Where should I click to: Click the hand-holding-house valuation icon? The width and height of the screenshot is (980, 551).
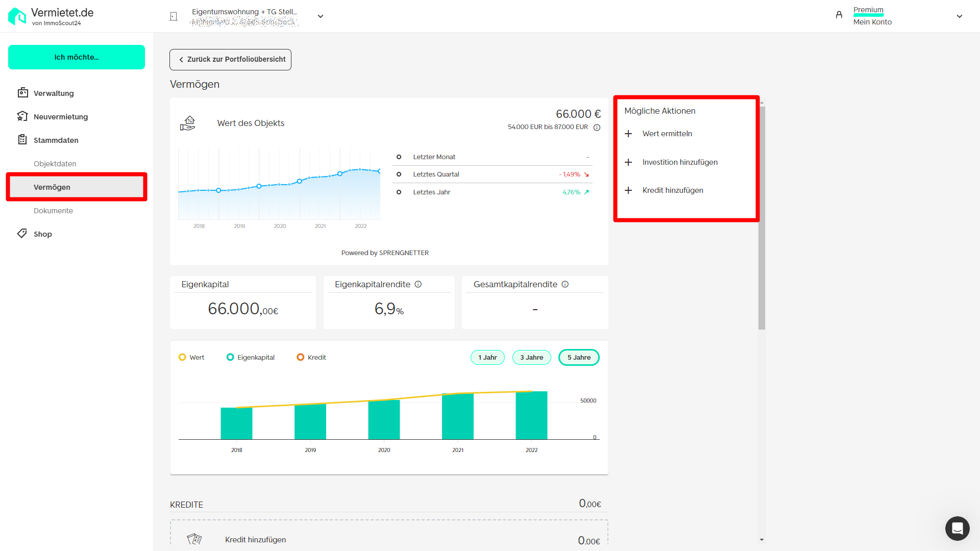(x=188, y=123)
